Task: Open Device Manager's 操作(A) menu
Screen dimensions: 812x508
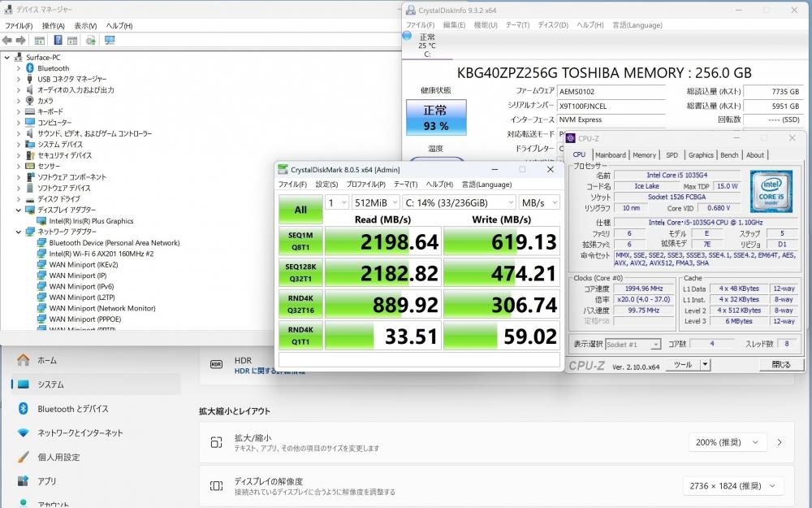Action: [x=53, y=26]
